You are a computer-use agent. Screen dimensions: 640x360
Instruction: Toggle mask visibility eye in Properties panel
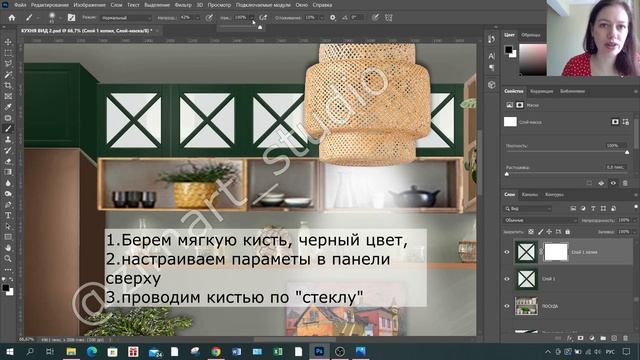click(x=613, y=183)
